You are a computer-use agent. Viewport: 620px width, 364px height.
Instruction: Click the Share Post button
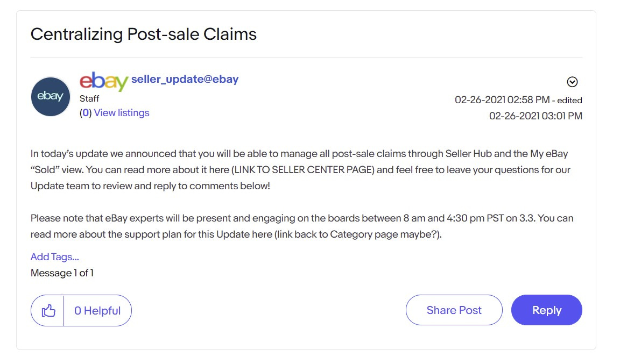point(454,310)
